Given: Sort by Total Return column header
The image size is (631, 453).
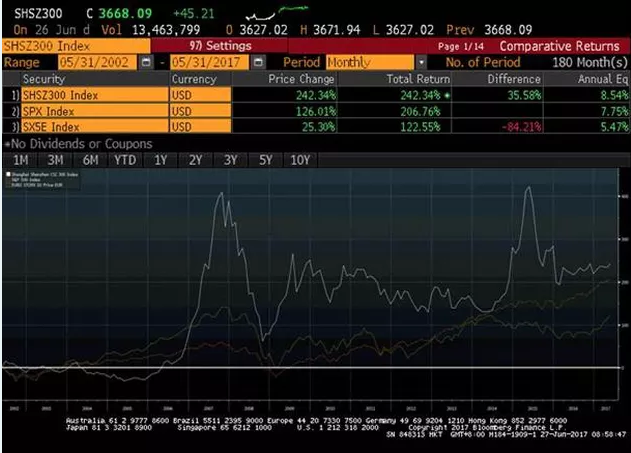Looking at the screenshot, I should pyautogui.click(x=418, y=79).
